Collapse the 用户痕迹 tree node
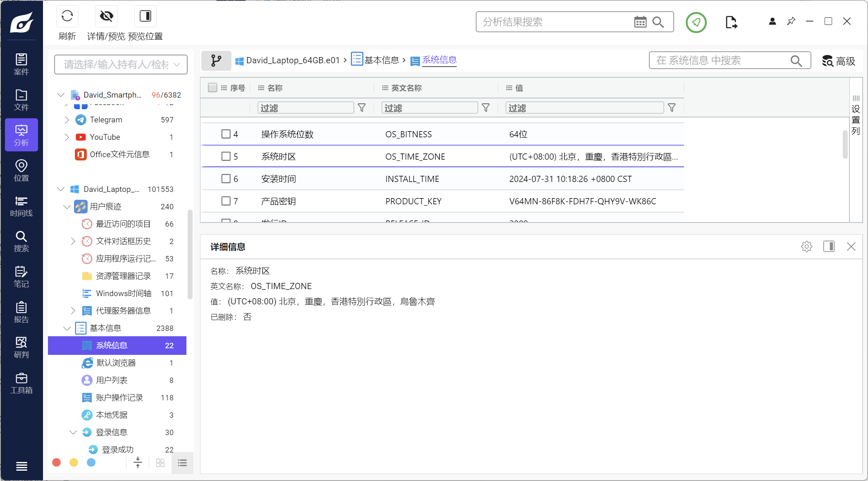 (67, 206)
